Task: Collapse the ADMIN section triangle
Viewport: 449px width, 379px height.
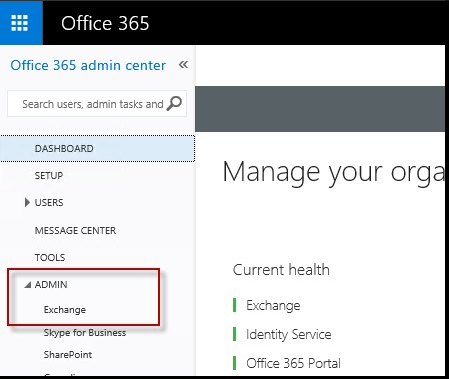Action: click(28, 284)
